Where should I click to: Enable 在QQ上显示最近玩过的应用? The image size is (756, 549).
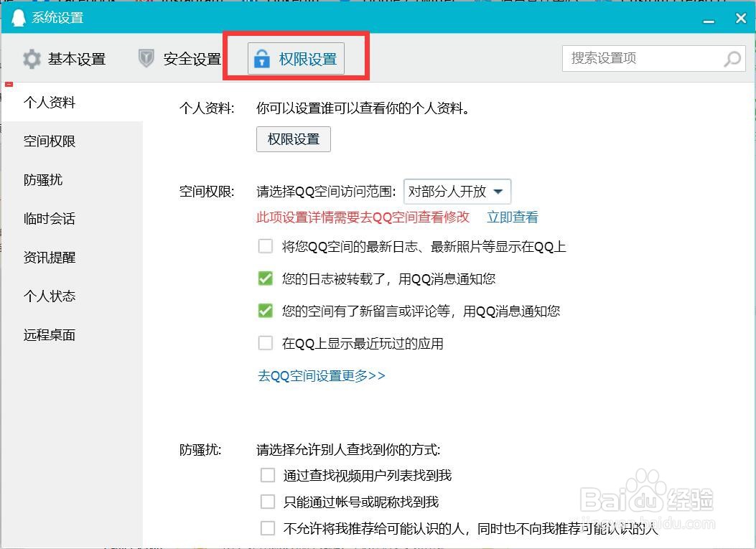pos(265,343)
